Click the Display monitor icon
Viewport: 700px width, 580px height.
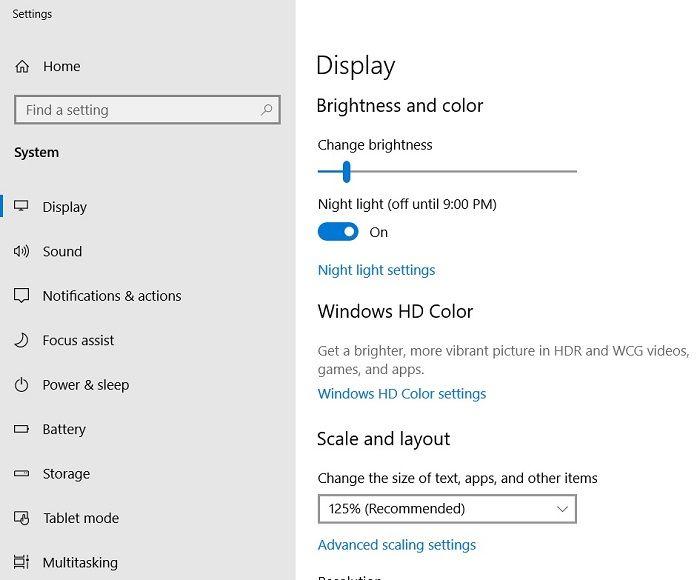click(x=21, y=206)
